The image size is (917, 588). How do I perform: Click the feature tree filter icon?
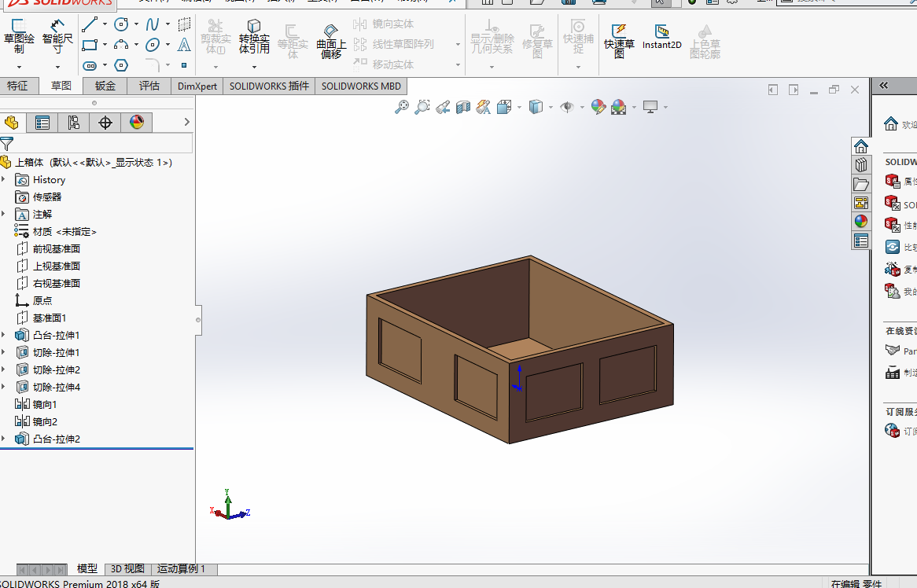click(x=7, y=144)
